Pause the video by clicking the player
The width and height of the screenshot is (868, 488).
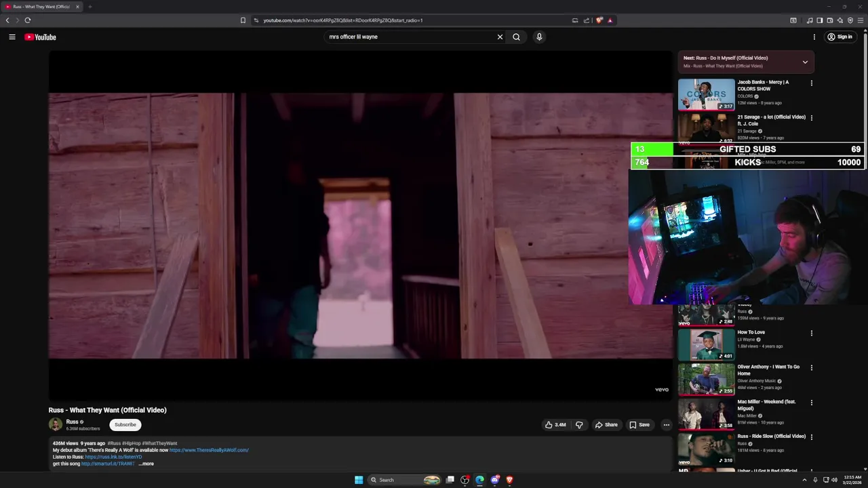point(360,226)
